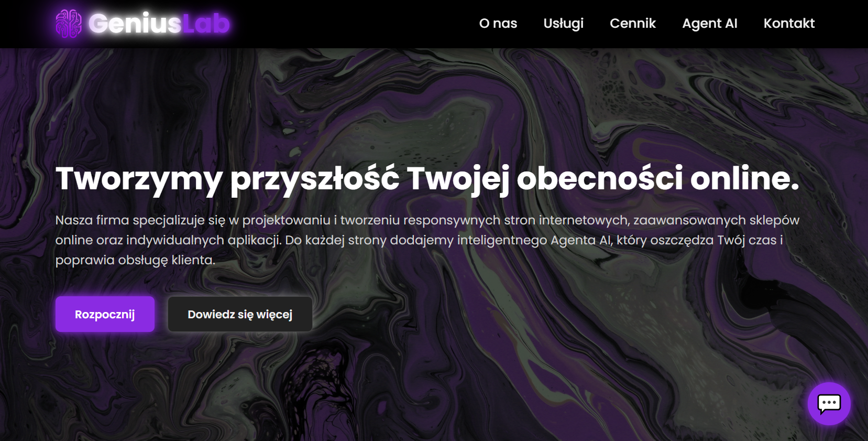This screenshot has height=441, width=868.
Task: Click the purple Lab part of the logo
Action: tap(206, 23)
